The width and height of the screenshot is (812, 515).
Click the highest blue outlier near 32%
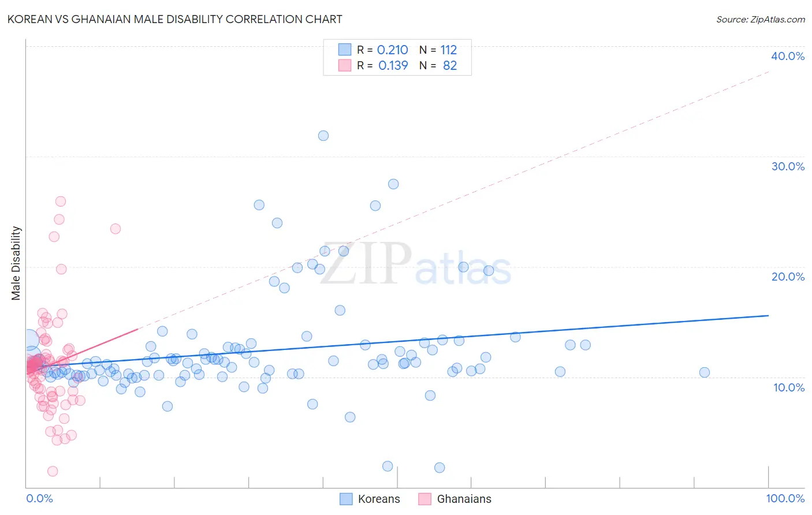point(323,136)
